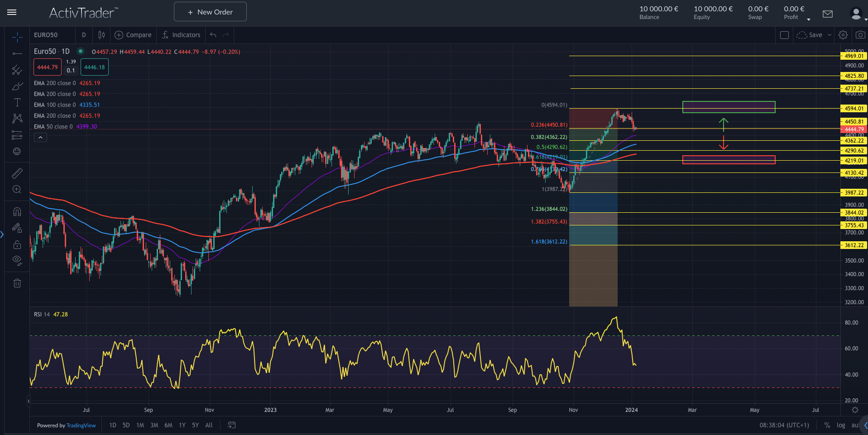Viewport: 868px width, 435px height.
Task: Open the XABCD pattern tool
Action: click(17, 119)
